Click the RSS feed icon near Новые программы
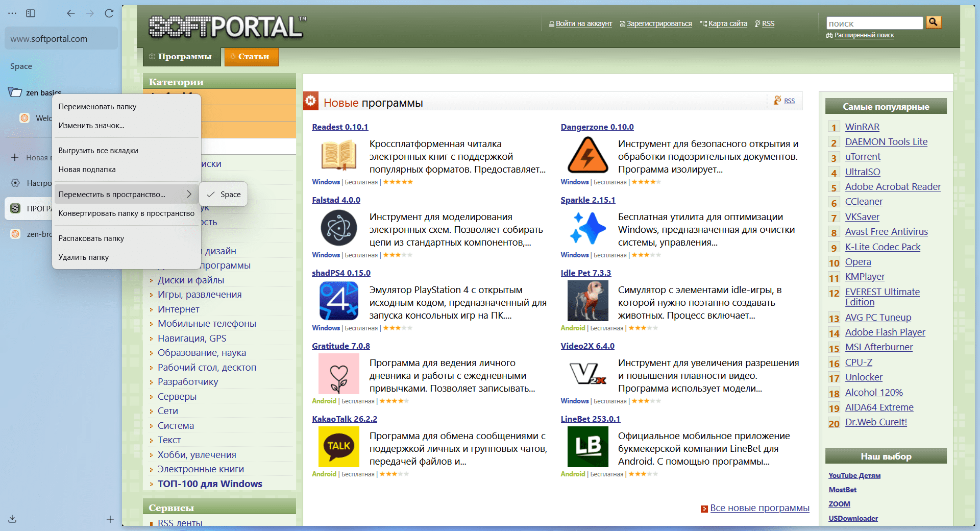The width and height of the screenshot is (980, 531). (777, 101)
